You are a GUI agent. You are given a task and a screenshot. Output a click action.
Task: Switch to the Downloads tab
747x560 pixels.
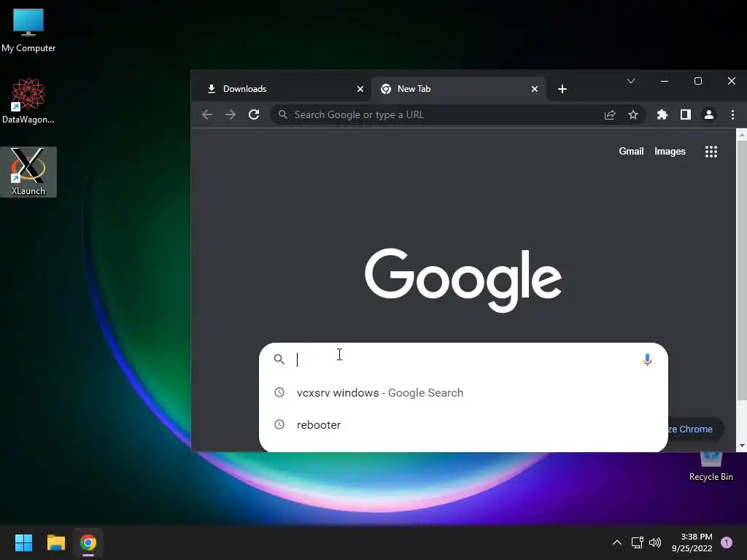point(281,89)
